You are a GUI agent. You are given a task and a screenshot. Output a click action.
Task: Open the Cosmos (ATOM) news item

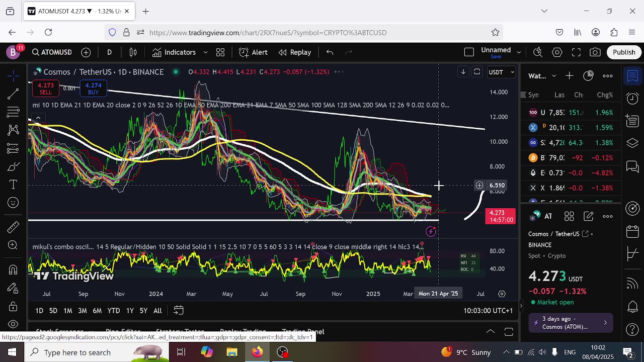[571, 323]
